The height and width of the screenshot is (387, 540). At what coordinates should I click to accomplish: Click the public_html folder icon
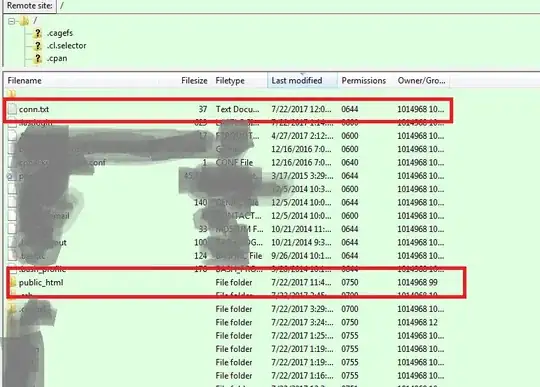[12, 283]
